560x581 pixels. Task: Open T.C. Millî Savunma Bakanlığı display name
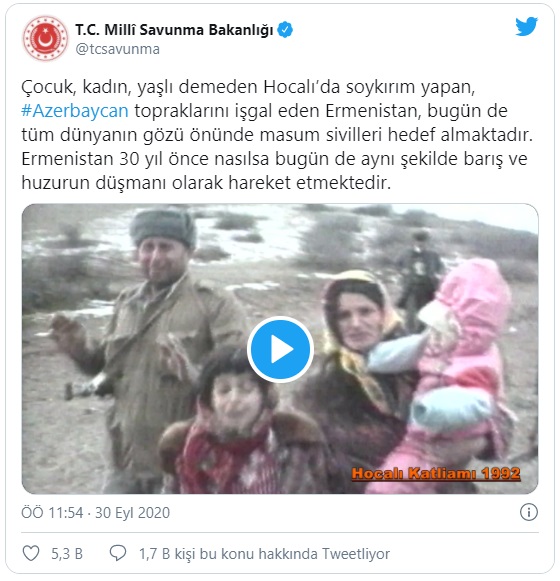(174, 30)
